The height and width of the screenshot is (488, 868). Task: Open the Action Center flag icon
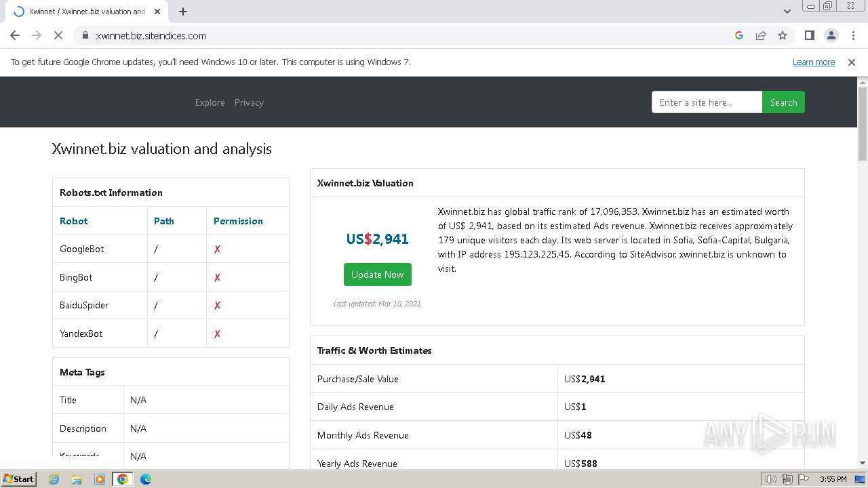click(x=804, y=479)
